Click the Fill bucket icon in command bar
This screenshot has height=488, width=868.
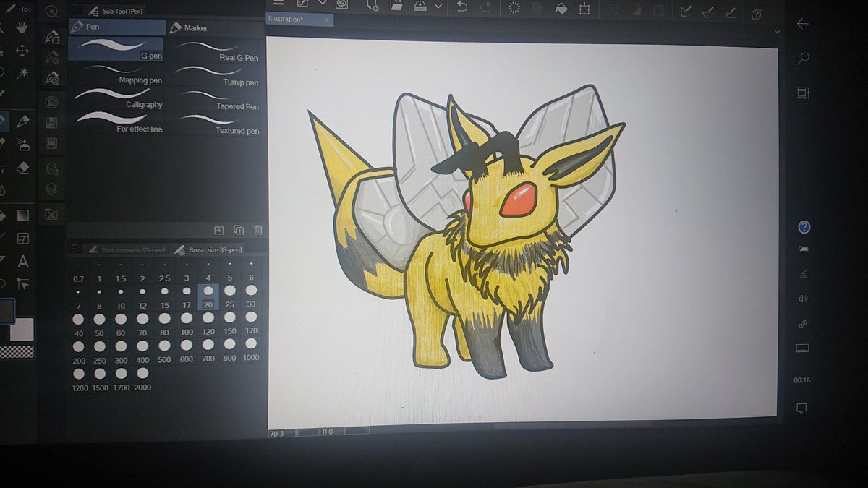click(x=561, y=8)
